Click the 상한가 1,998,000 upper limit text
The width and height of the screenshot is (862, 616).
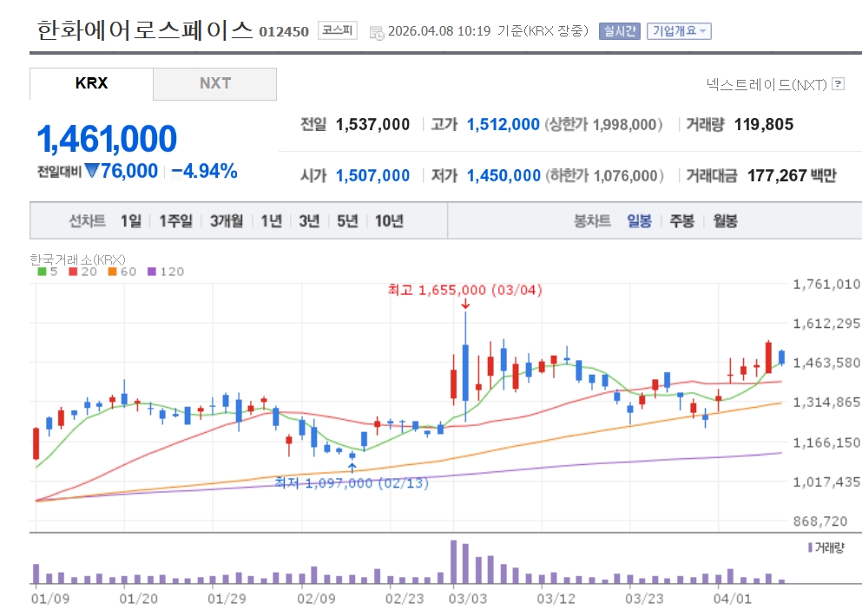point(603,125)
